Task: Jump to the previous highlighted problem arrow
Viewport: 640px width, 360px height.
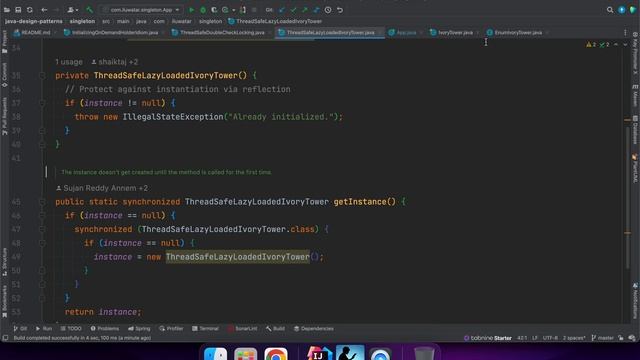Action: point(616,44)
